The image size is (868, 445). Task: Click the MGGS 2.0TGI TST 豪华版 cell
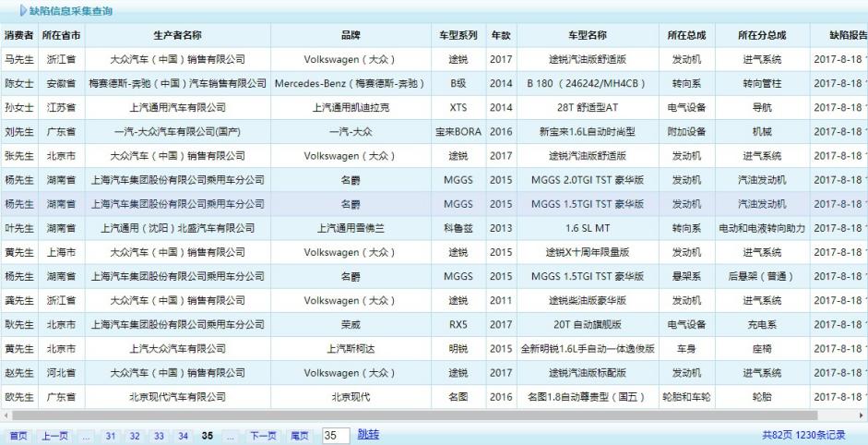coord(588,180)
